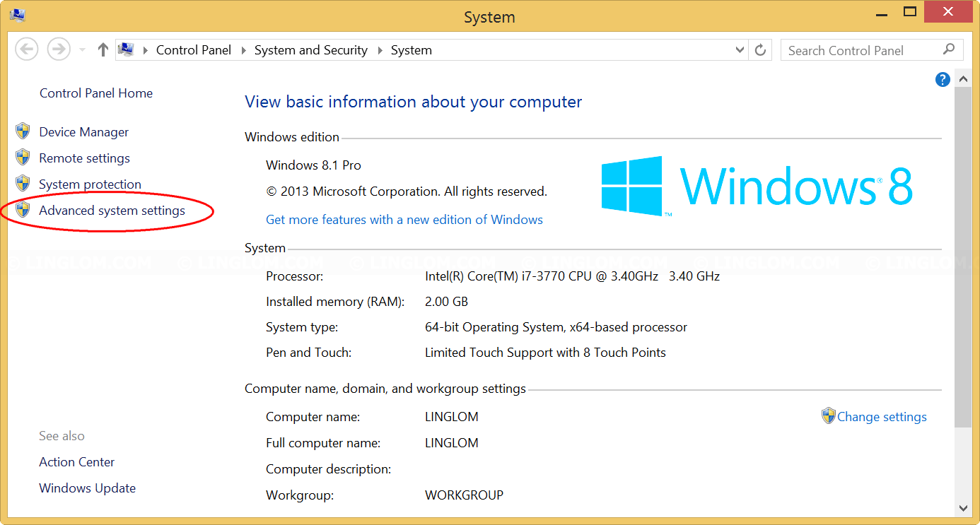Click Change settings link
The image size is (980, 525).
click(882, 417)
